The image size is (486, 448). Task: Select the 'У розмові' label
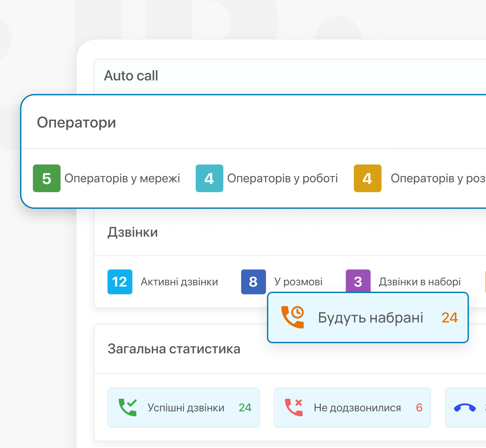click(x=298, y=282)
